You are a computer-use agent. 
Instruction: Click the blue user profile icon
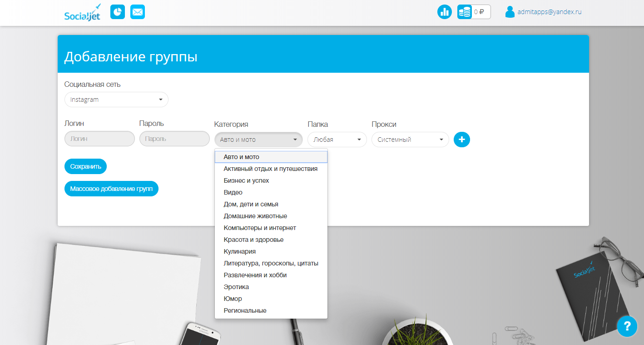click(510, 11)
